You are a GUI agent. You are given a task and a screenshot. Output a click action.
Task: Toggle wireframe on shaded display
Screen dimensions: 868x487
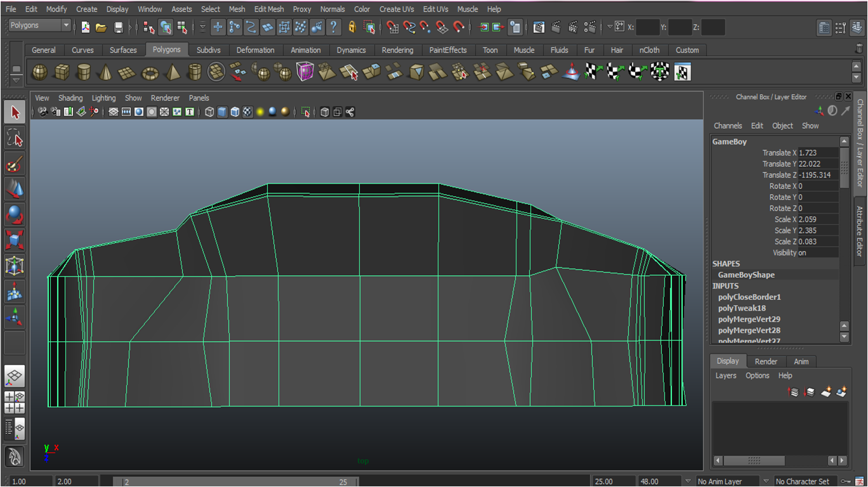235,112
